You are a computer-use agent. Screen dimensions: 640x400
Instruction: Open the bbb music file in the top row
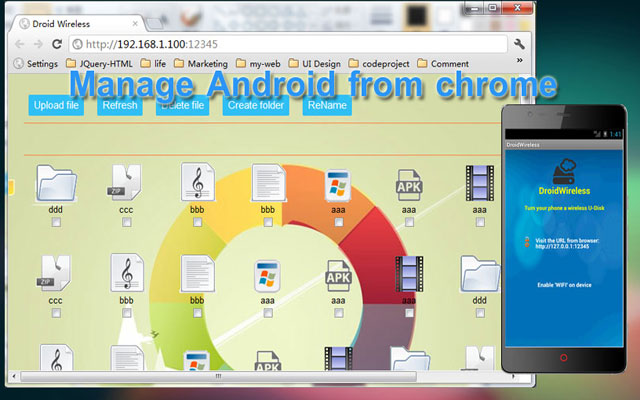click(x=198, y=182)
